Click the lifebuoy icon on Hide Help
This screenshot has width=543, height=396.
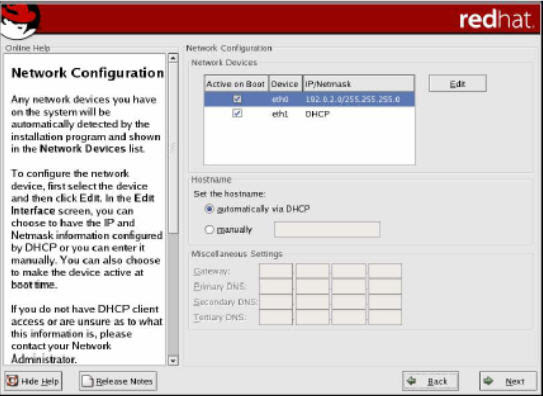pyautogui.click(x=13, y=381)
